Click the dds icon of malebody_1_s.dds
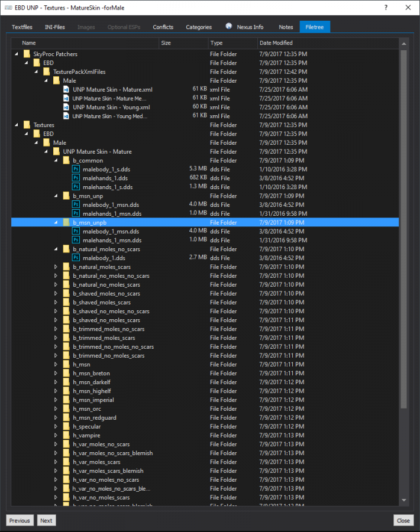 click(76, 169)
